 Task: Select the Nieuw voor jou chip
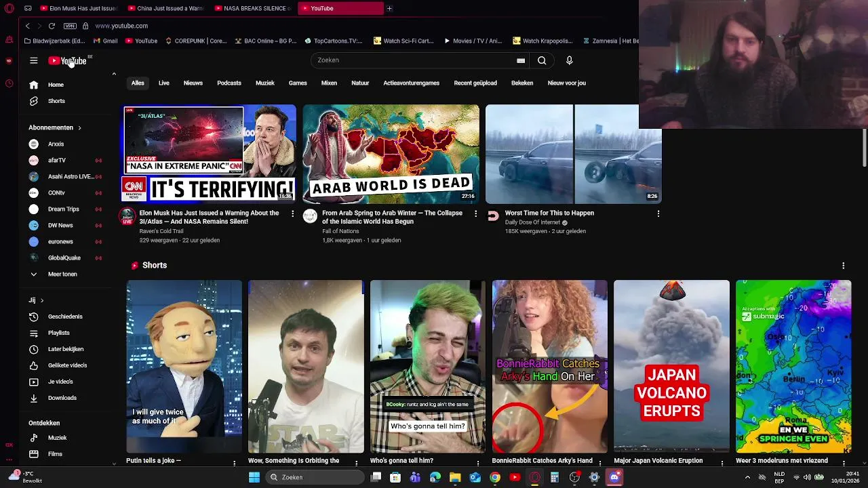pyautogui.click(x=567, y=83)
